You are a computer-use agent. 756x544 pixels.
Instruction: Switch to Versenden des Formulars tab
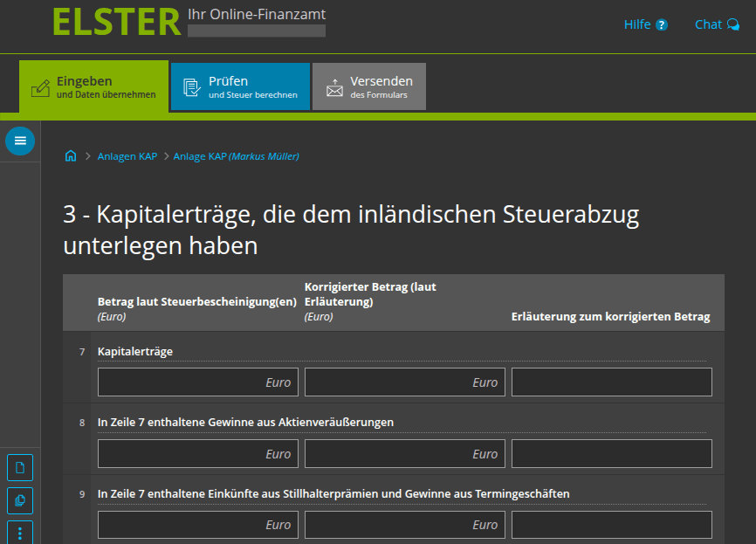[x=369, y=86]
